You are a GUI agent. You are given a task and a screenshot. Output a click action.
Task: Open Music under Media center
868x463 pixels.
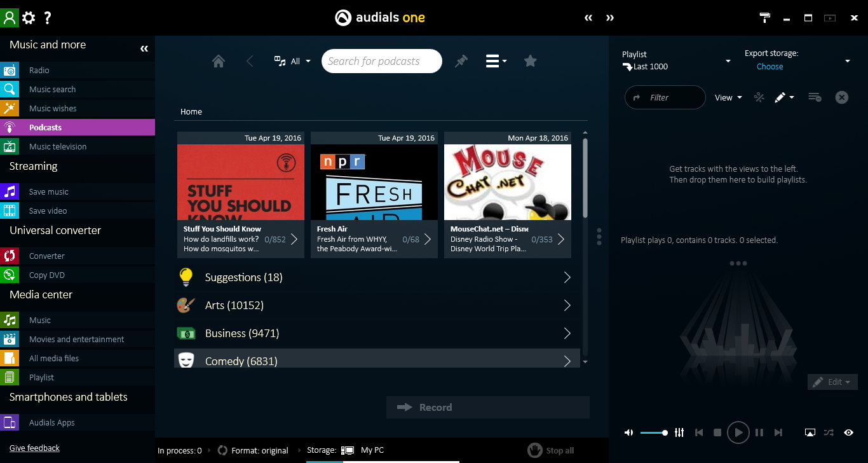point(78,320)
